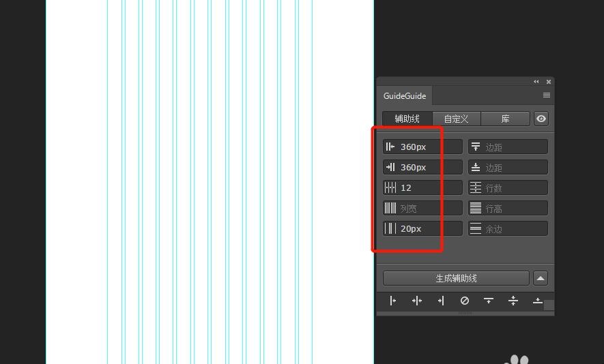Collapse the panel using double arrows
Image resolution: width=604 pixels, height=364 pixels.
536,82
